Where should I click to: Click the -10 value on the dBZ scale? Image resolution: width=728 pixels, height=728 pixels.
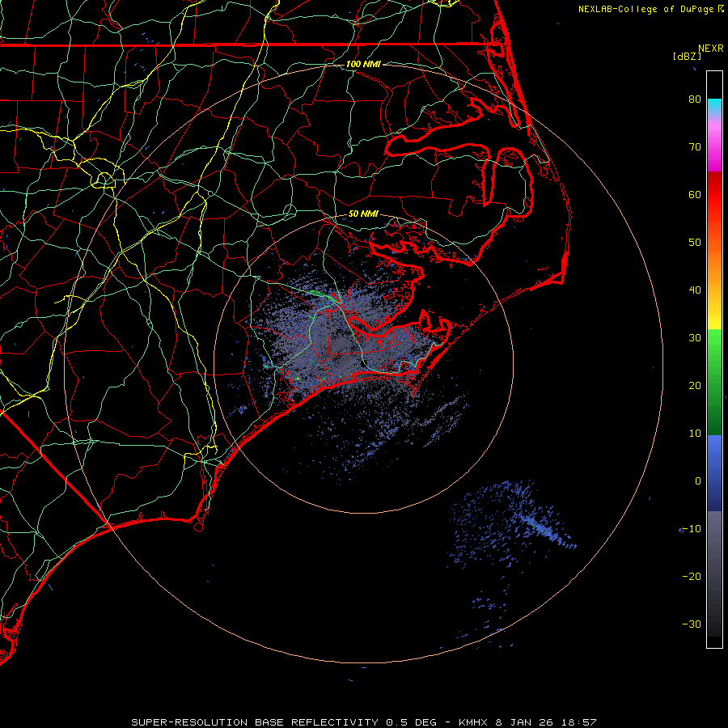click(x=692, y=529)
